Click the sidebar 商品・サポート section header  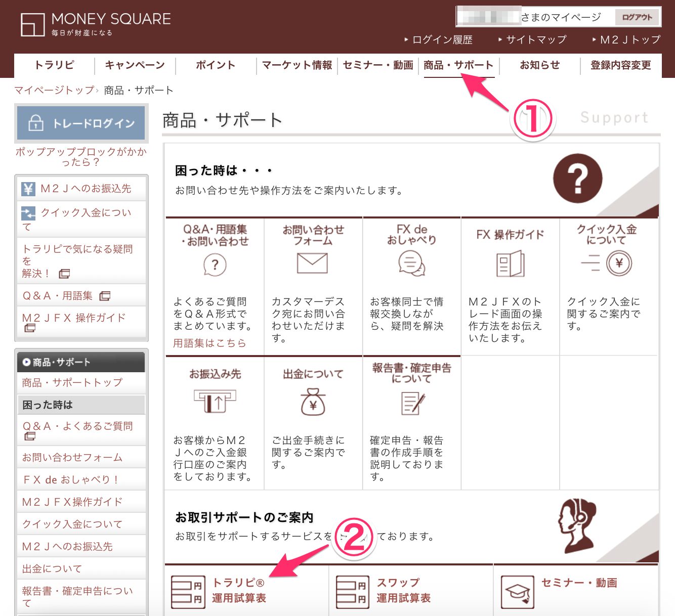(x=81, y=362)
